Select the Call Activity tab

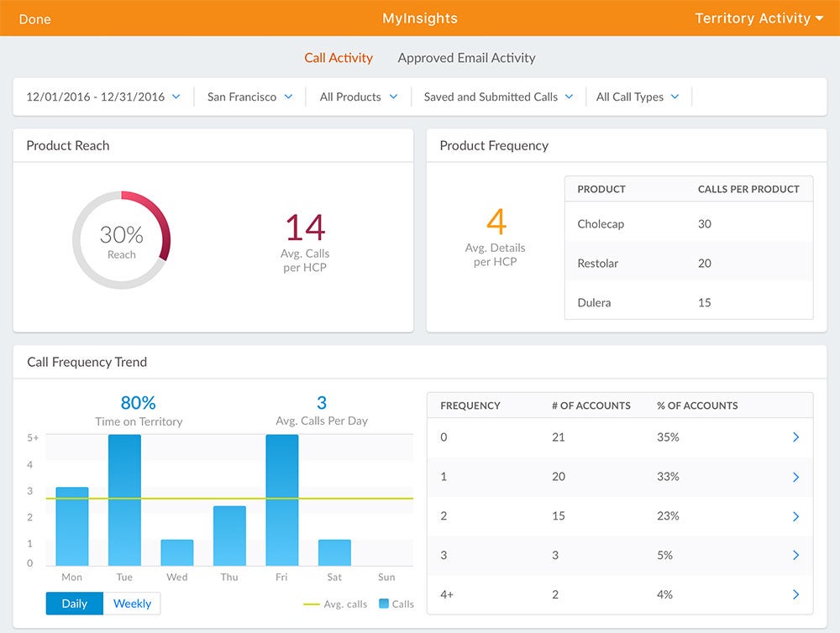(339, 58)
